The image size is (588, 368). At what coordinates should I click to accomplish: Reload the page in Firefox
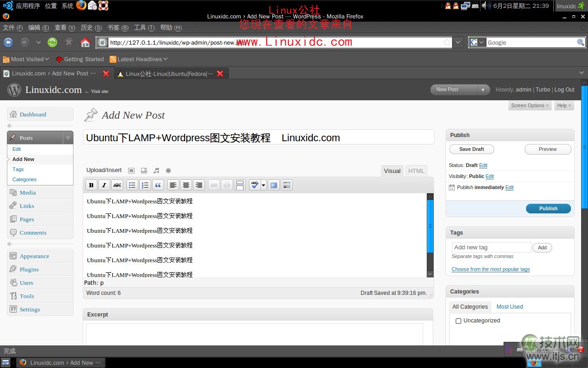click(x=52, y=42)
